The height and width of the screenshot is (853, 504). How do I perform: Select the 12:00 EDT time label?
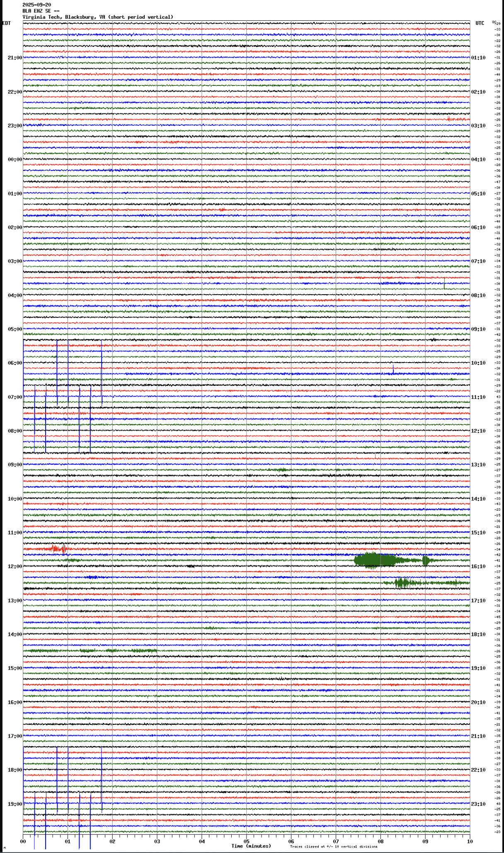[15, 566]
